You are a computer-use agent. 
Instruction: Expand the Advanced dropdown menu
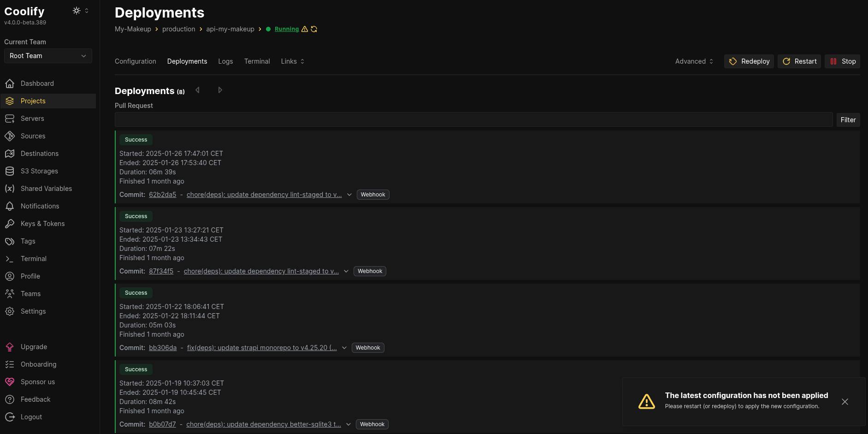click(x=694, y=61)
